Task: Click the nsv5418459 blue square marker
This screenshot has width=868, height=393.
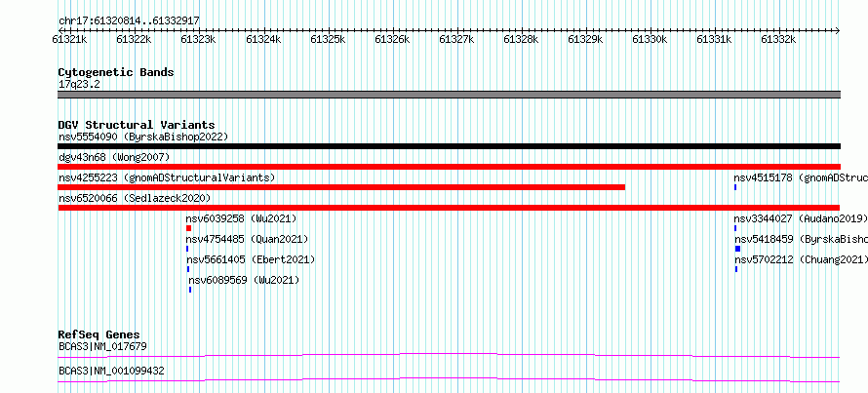Action: click(737, 249)
